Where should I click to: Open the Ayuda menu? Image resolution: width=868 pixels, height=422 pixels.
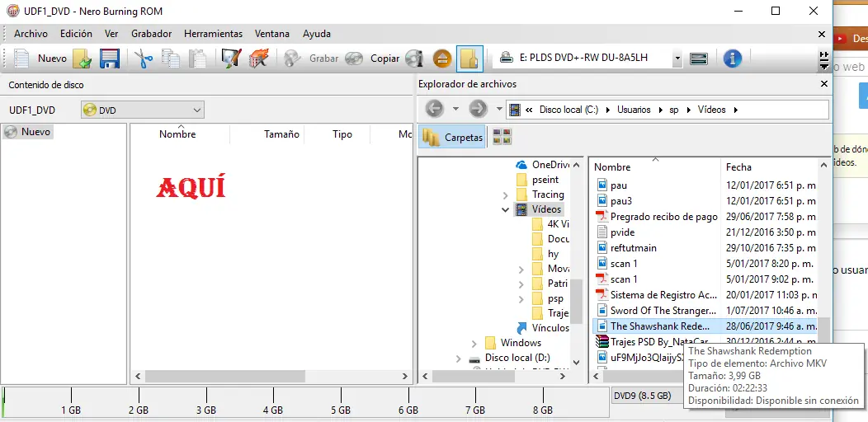317,34
